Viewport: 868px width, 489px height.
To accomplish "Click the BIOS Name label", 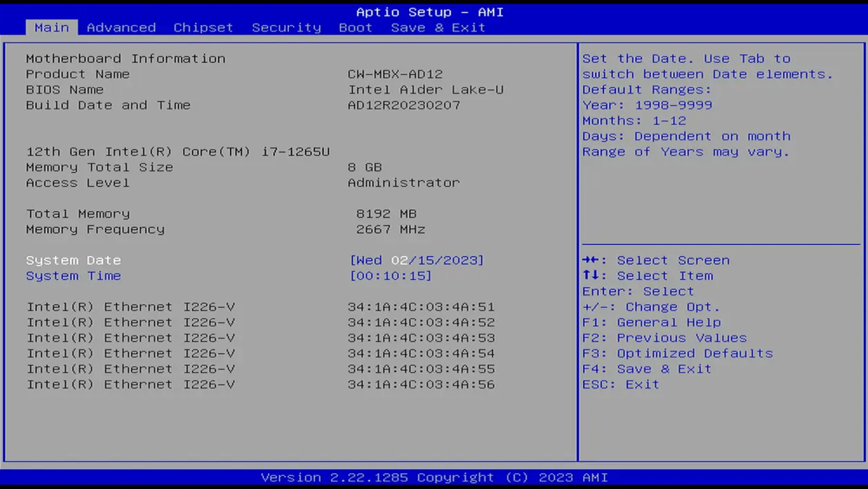I will [64, 90].
